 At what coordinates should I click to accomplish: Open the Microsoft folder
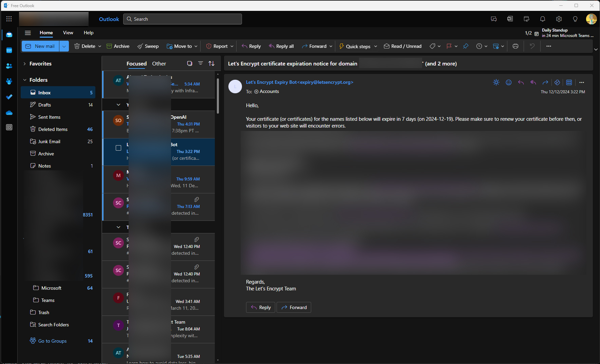(58, 288)
